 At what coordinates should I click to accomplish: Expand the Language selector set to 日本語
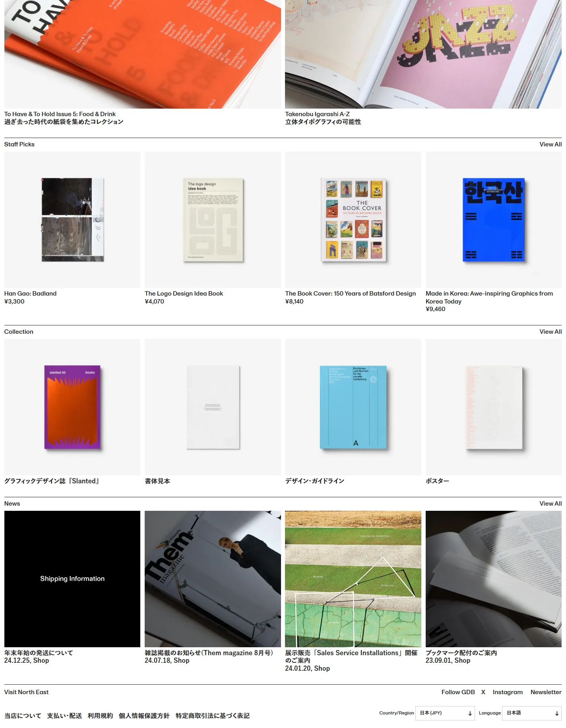[x=532, y=713]
